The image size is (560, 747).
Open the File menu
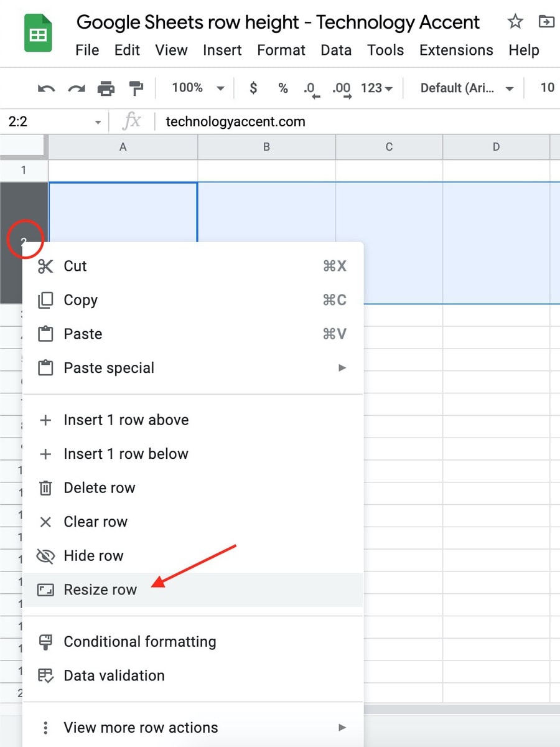tap(87, 50)
